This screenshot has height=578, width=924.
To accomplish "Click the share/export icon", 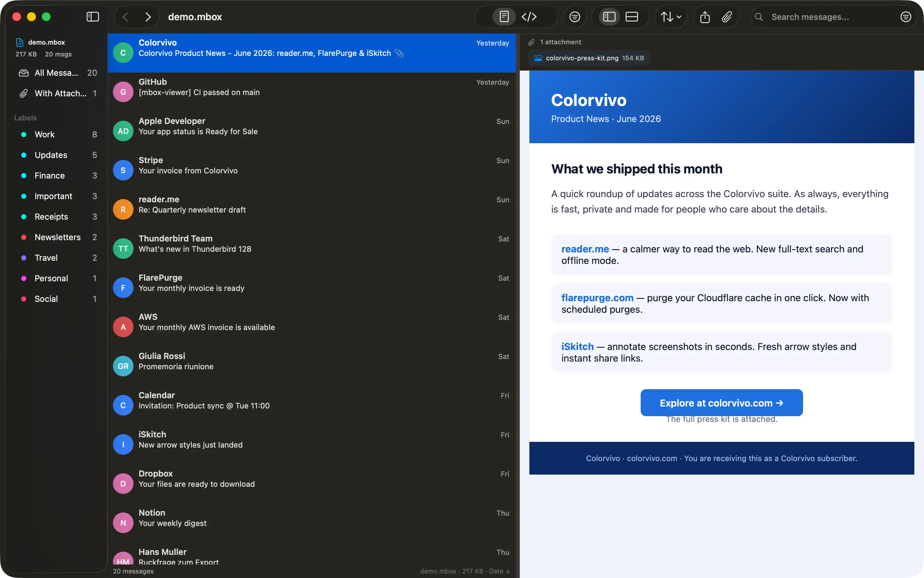I will [705, 17].
